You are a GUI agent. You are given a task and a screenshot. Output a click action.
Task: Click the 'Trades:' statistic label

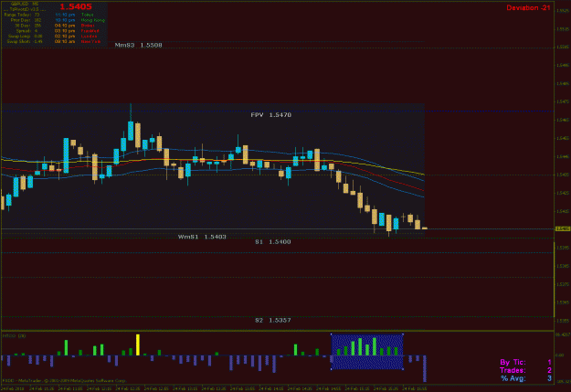513,370
